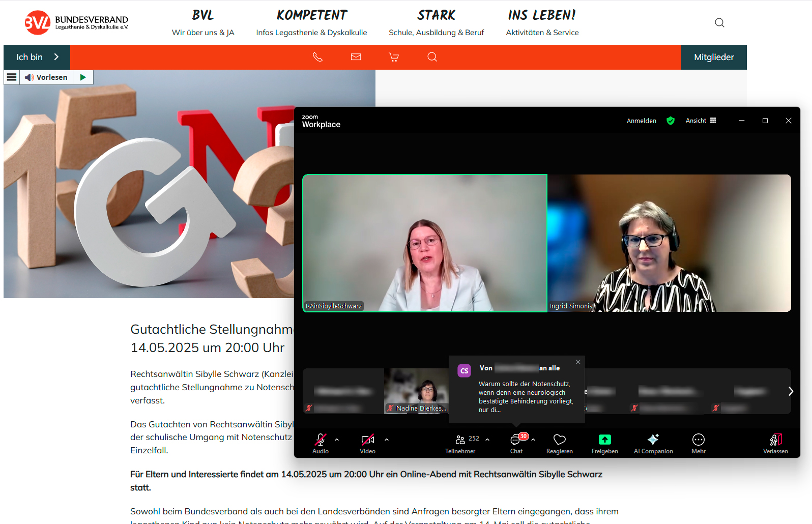Click muted mic icon on first thumbnail
This screenshot has width=812, height=524.
[309, 408]
